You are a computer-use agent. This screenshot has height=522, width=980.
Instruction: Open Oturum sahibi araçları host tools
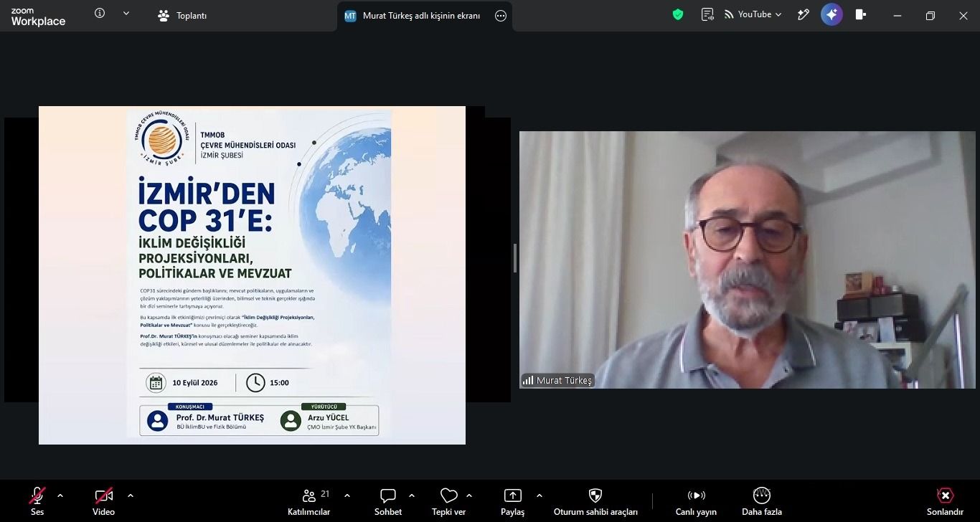[595, 501]
